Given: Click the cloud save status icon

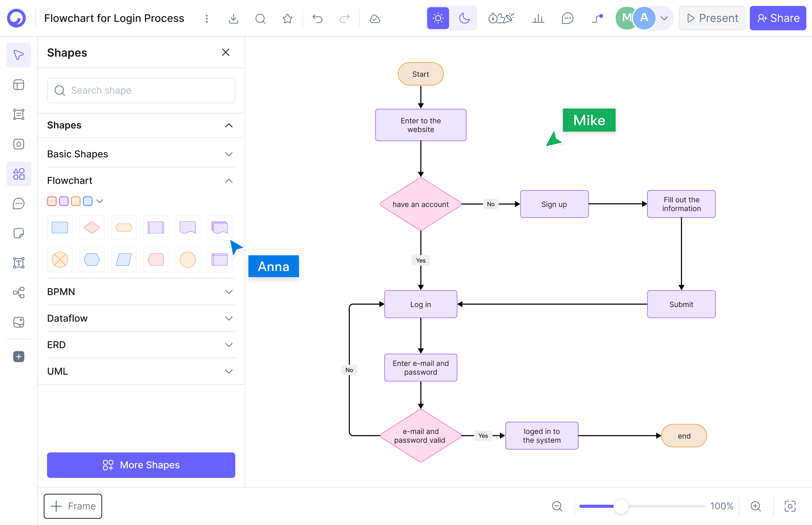Looking at the screenshot, I should 375,18.
